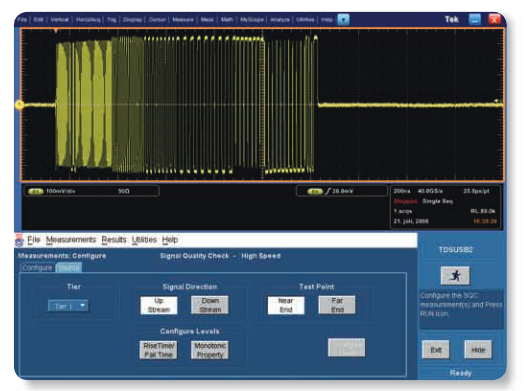Screen dimensions: 529x391
Task: Click the 50Ω termination readout
Action: pos(123,191)
